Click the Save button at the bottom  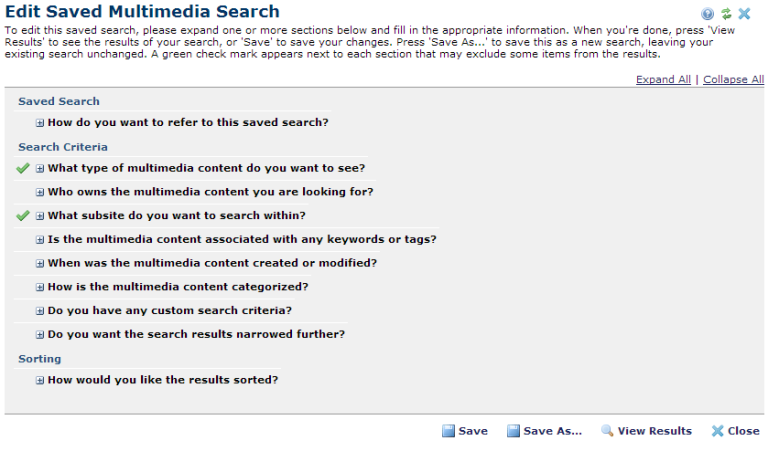[x=465, y=431]
